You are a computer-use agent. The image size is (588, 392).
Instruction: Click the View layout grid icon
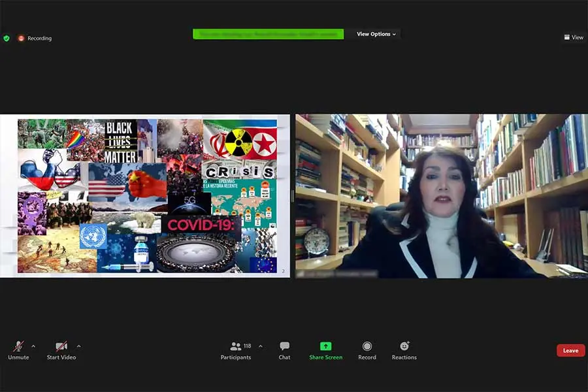point(567,37)
